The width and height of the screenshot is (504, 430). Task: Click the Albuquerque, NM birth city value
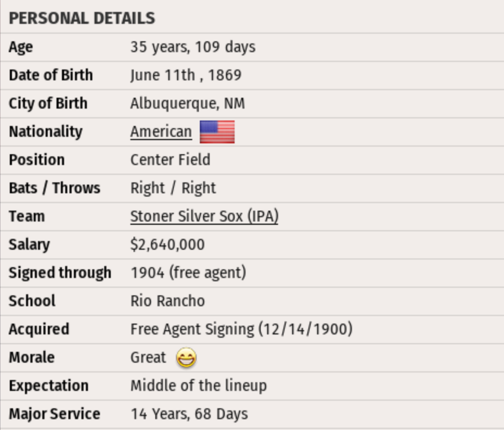pos(187,104)
